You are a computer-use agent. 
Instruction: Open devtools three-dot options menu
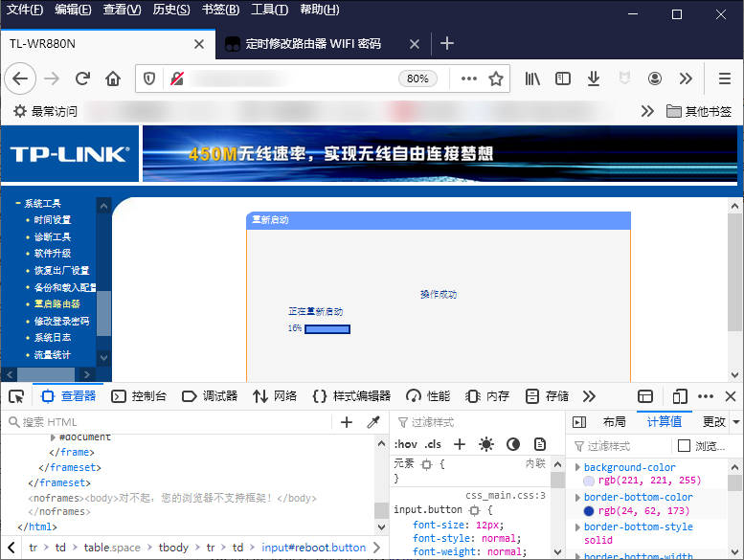pyautogui.click(x=706, y=396)
